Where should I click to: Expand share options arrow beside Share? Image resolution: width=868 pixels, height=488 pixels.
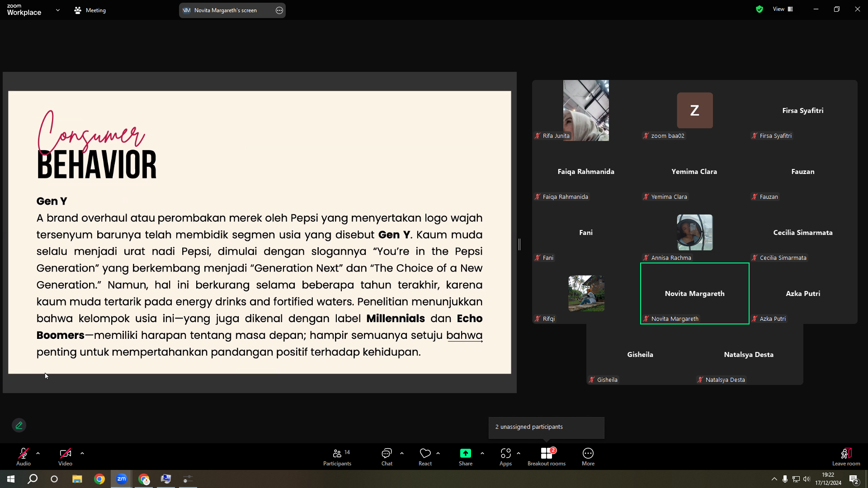[x=482, y=453]
